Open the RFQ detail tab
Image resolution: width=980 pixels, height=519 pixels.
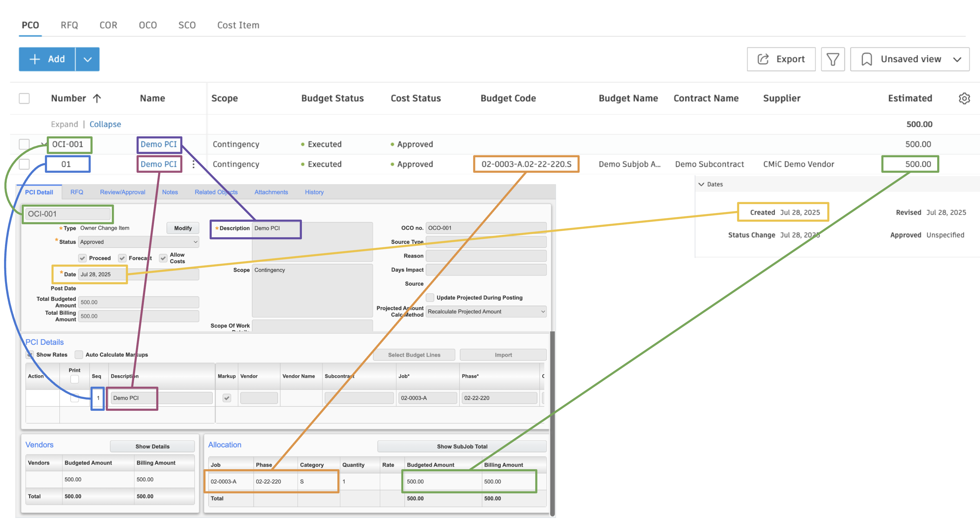[x=76, y=192]
